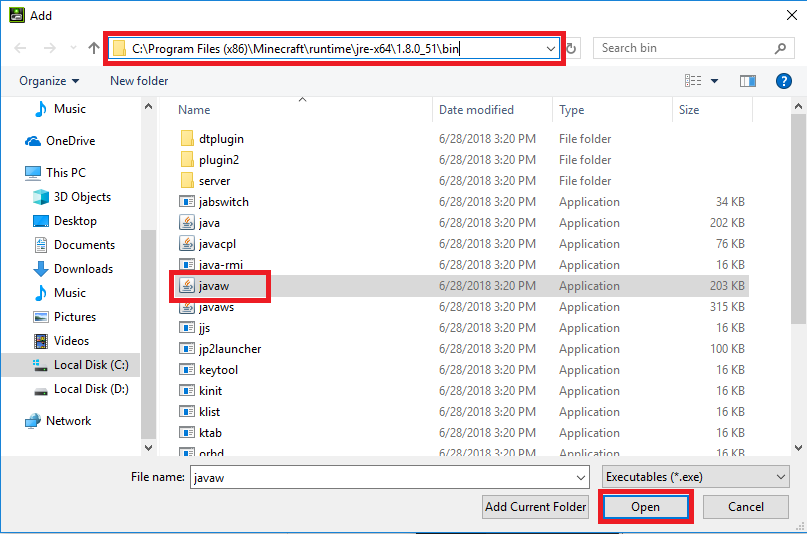
Task: Toggle the preview pane icon
Action: (x=747, y=81)
